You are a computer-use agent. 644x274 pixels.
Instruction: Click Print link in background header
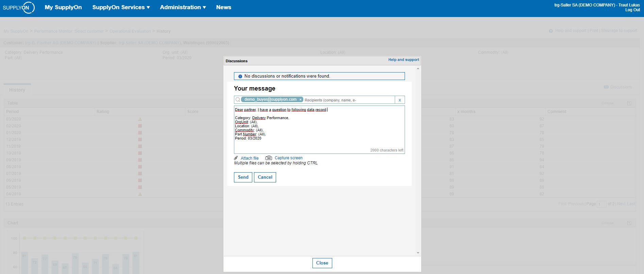[x=594, y=31]
